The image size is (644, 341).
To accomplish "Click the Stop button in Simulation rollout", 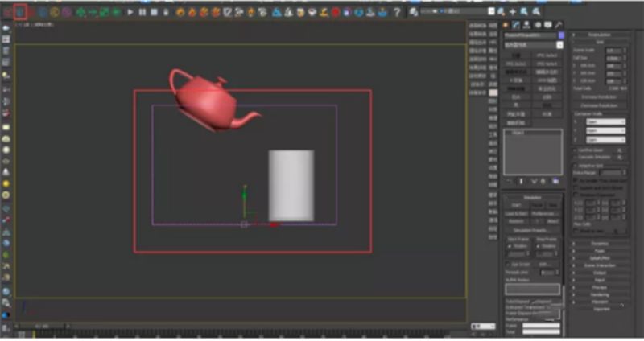I will pos(553,205).
